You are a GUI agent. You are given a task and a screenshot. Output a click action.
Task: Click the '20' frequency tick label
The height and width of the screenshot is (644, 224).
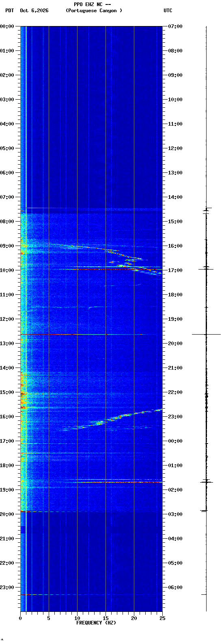(x=134, y=618)
